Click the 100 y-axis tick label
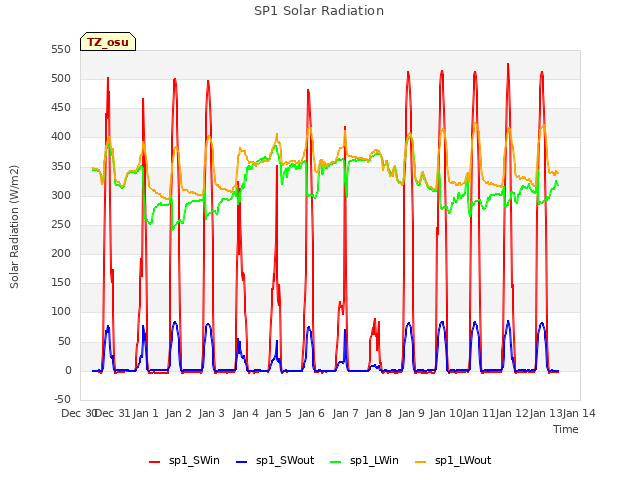 61,312
